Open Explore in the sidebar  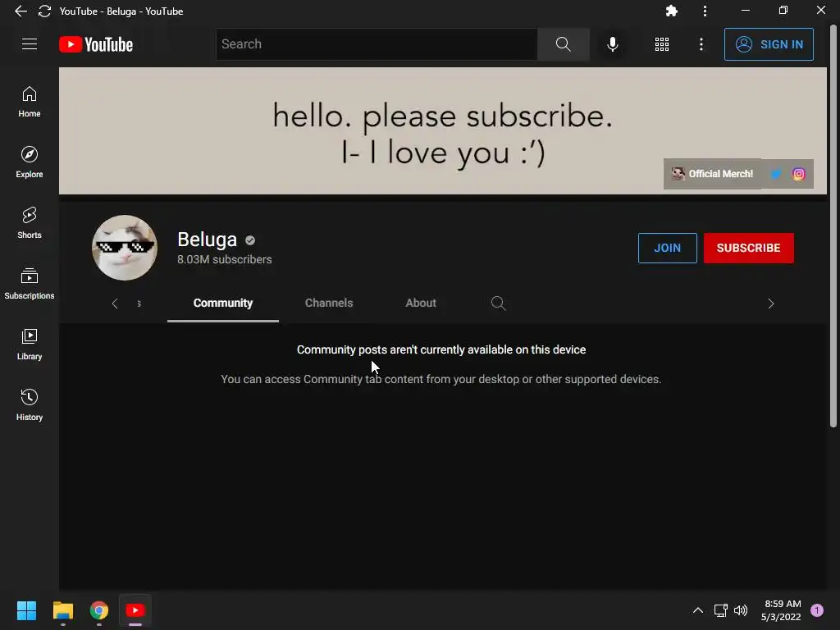(x=30, y=162)
